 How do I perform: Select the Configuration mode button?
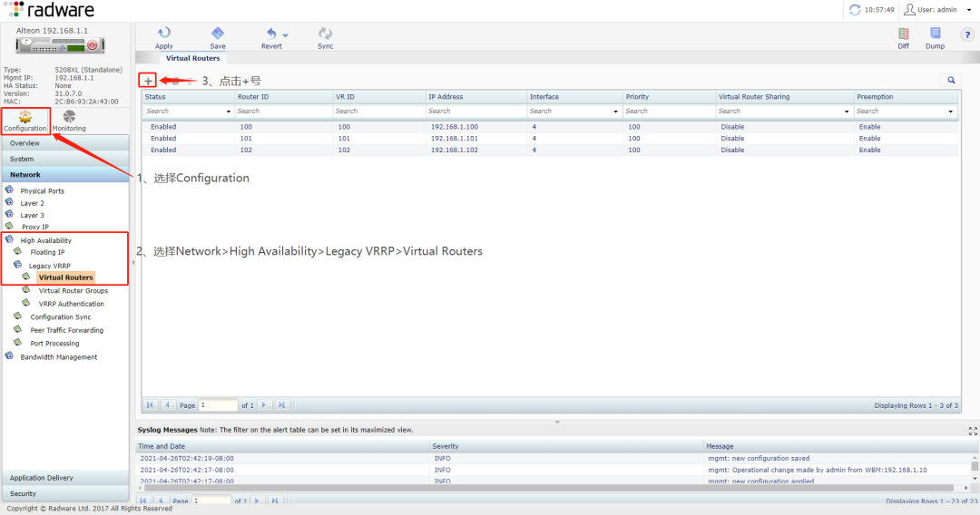[x=24, y=121]
